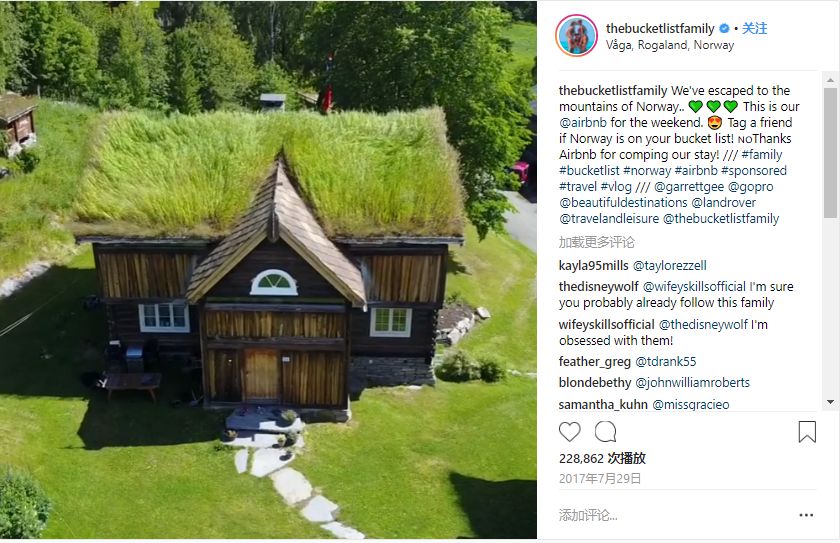Open the @airbnb mention link
The width and height of the screenshot is (840, 543).
pos(583,123)
